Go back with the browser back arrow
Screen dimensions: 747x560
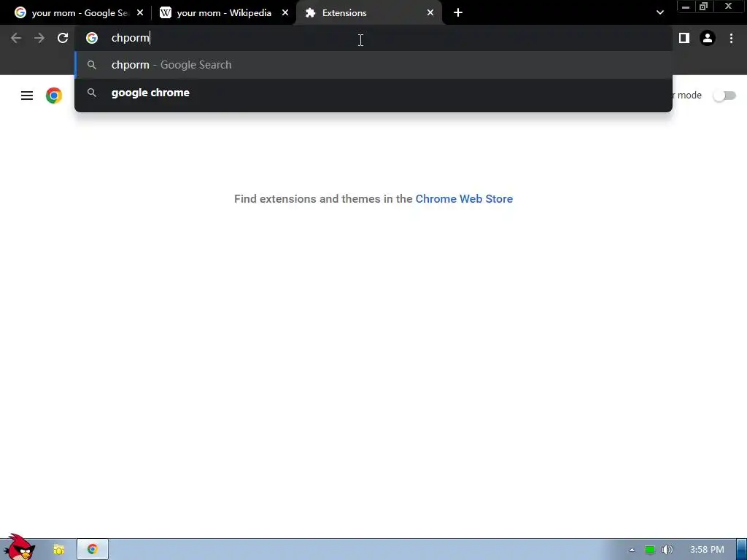coord(16,38)
